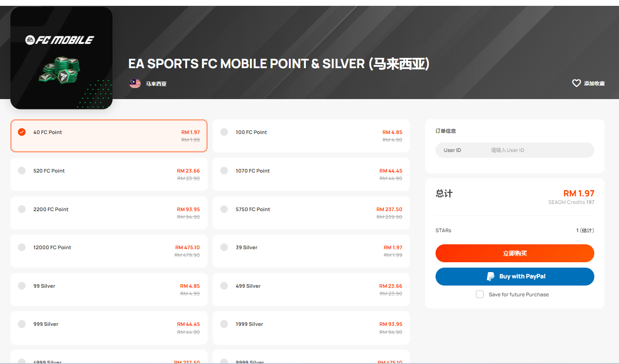Select the 5750 FC Point option
619x364 pixels.
pyautogui.click(x=311, y=213)
